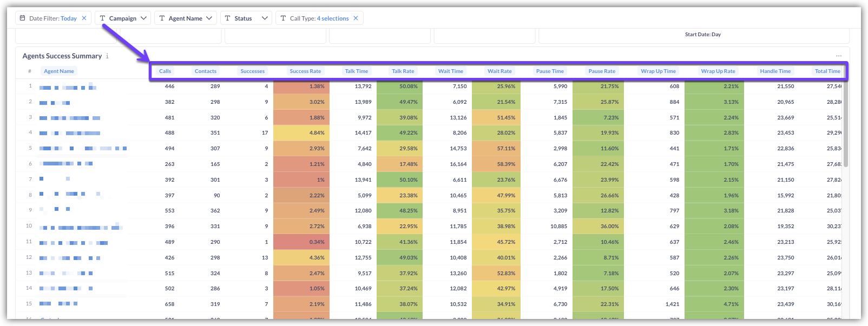
Task: Click the calendar icon in Date Filter
Action: tap(23, 18)
